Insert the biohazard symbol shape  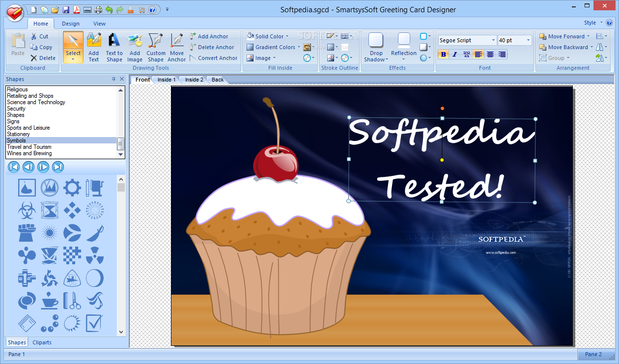(27, 210)
